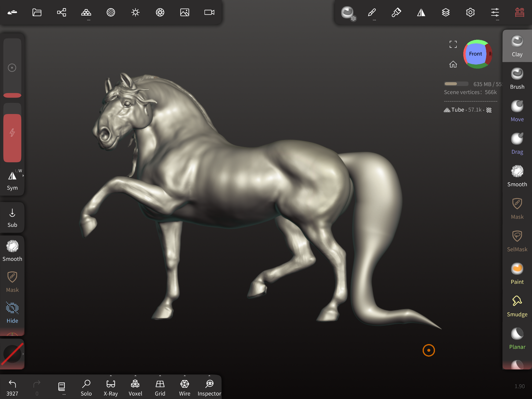532x399 pixels.
Task: Toggle the Grid display
Action: click(160, 387)
